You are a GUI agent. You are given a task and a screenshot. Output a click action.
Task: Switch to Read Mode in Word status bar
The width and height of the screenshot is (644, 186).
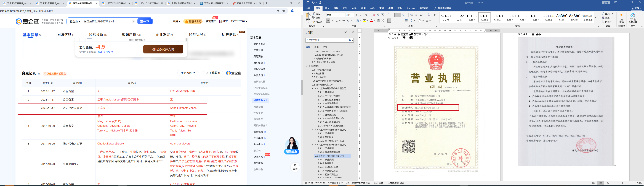[594, 183]
